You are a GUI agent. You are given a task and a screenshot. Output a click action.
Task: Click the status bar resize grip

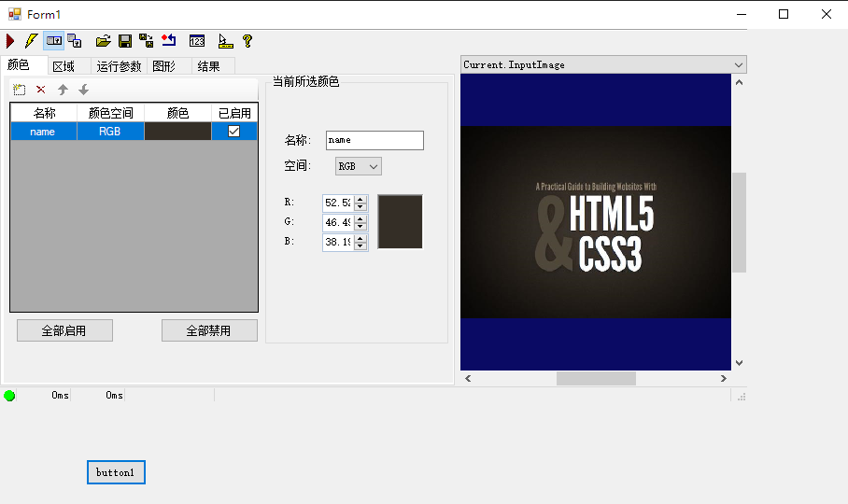pos(742,397)
